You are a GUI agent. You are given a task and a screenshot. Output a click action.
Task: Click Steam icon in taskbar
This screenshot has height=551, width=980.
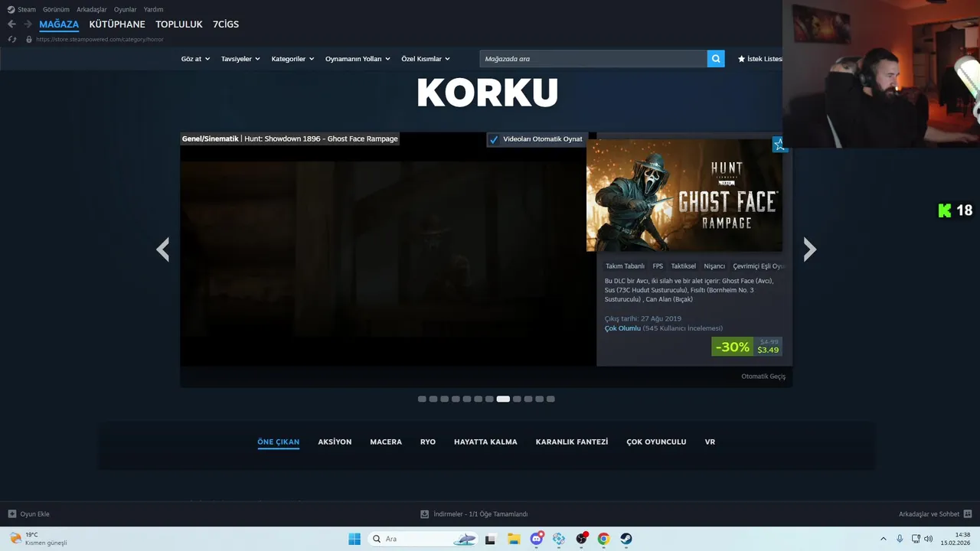coord(626,539)
